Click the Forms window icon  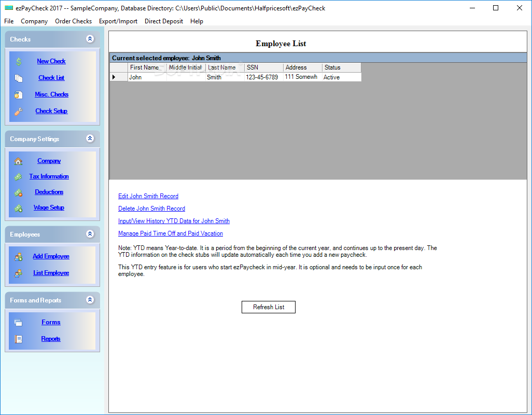click(x=18, y=323)
